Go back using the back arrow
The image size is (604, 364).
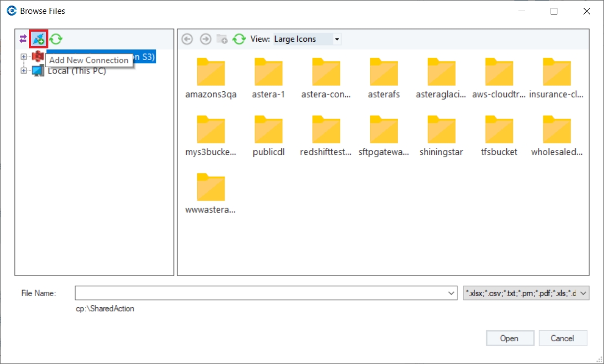click(187, 39)
